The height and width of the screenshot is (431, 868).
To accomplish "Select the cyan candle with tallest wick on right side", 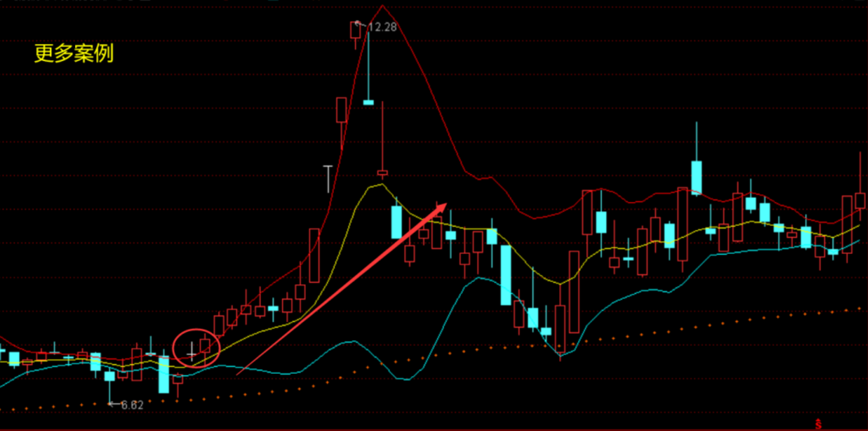I will pos(697,178).
